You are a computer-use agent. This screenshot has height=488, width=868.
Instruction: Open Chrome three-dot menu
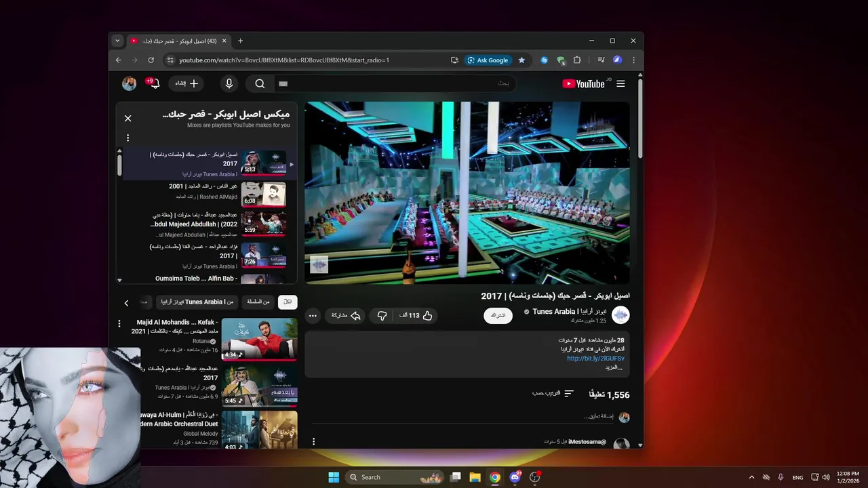[x=633, y=60]
